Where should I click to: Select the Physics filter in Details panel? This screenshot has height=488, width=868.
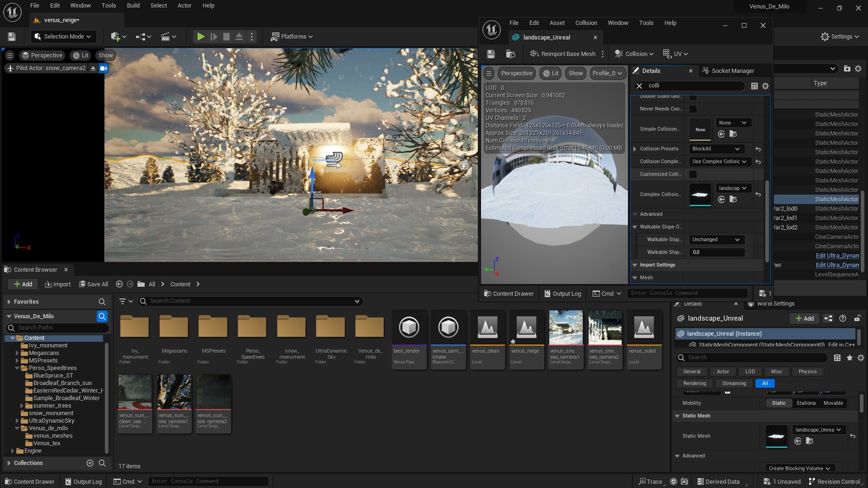807,372
